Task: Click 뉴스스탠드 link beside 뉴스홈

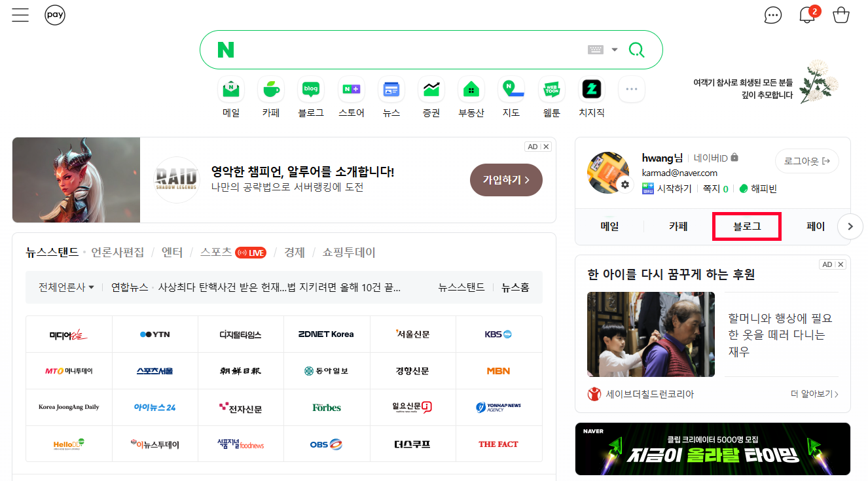Action: (x=461, y=287)
